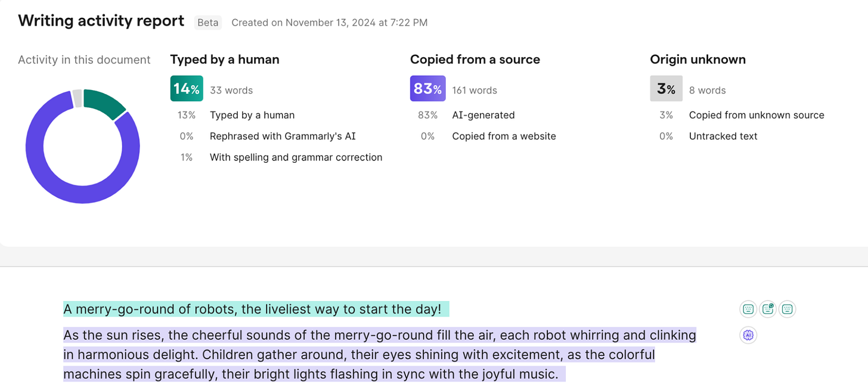Select 'Copied from unknown source' entry

[757, 114]
